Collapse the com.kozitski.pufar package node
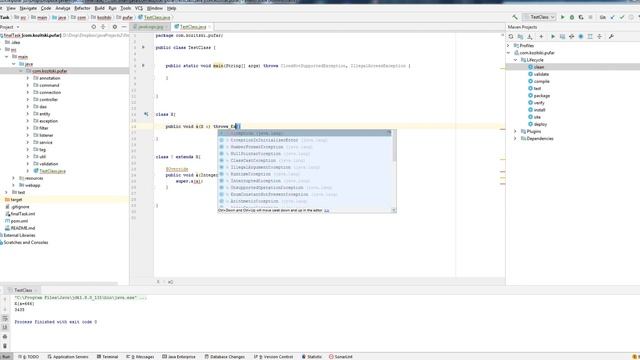Screen dimensions: 640x360 point(21,71)
